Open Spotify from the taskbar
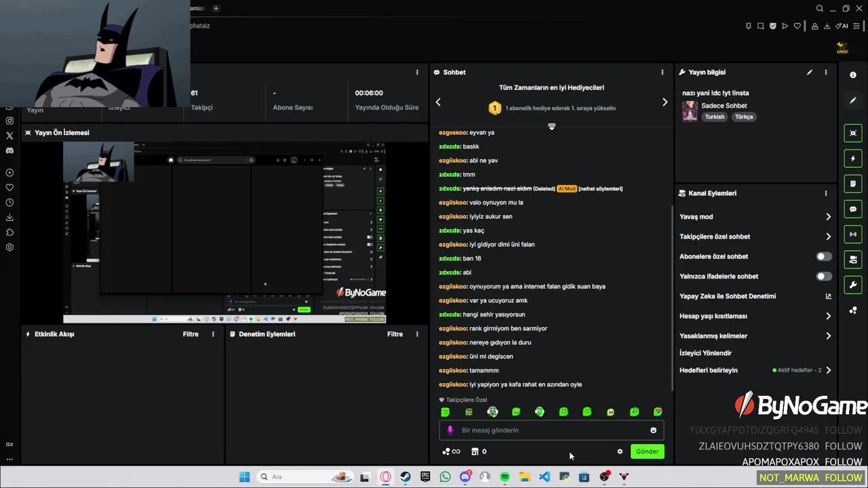The width and height of the screenshot is (868, 488). pos(505,477)
